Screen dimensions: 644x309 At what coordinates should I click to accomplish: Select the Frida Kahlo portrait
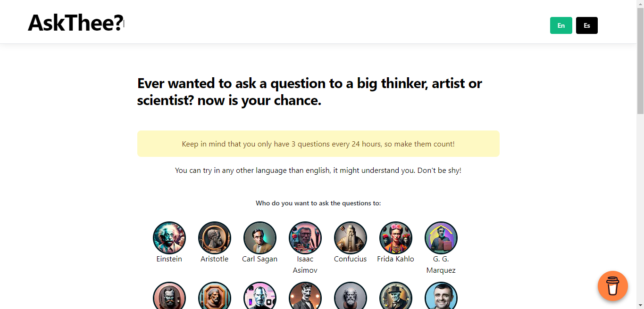coord(396,238)
